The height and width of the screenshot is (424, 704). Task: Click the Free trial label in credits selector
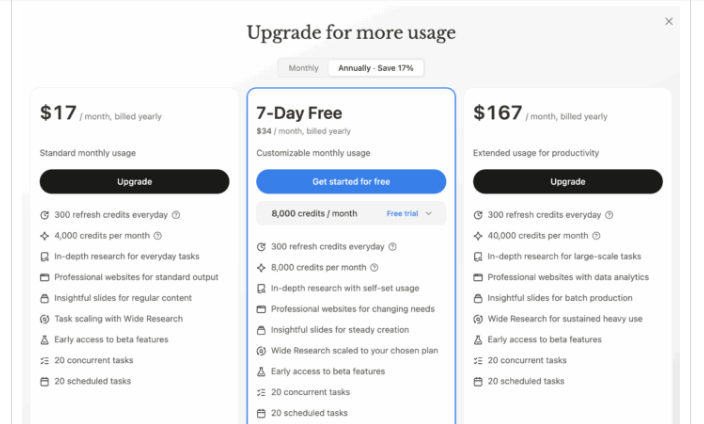tap(402, 213)
